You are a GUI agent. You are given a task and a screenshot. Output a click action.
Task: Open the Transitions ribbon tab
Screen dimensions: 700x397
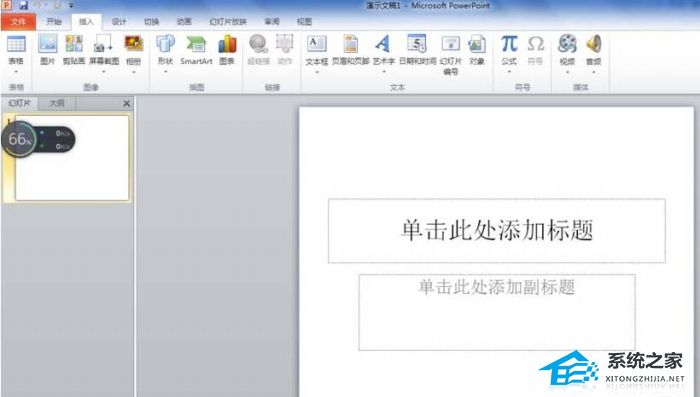click(x=152, y=21)
